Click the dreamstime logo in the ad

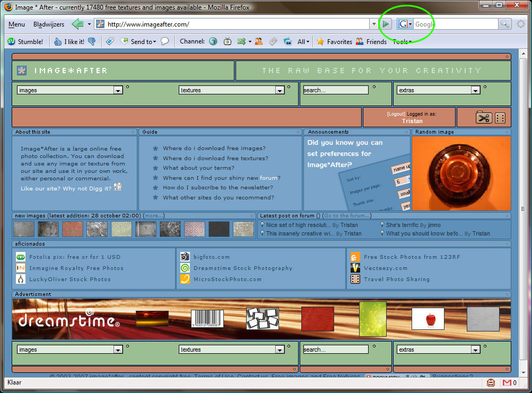coord(69,319)
